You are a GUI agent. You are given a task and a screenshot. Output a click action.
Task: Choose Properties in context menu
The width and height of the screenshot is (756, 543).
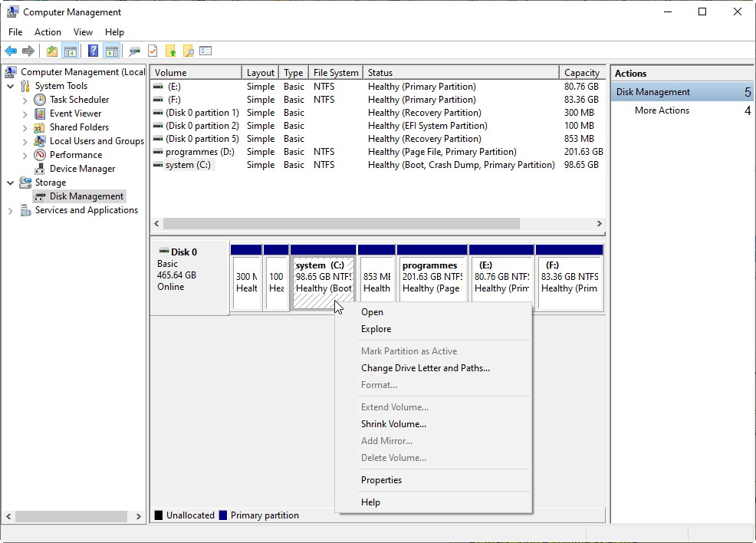click(x=433, y=480)
